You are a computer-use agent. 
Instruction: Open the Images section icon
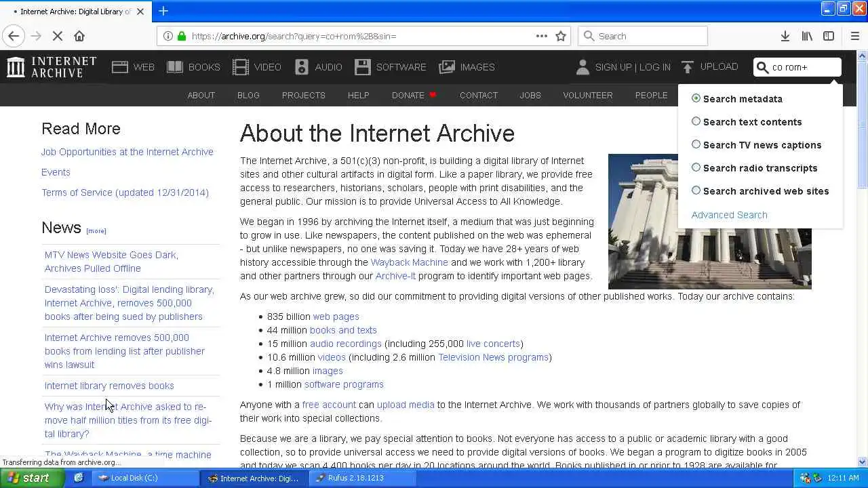pos(447,67)
